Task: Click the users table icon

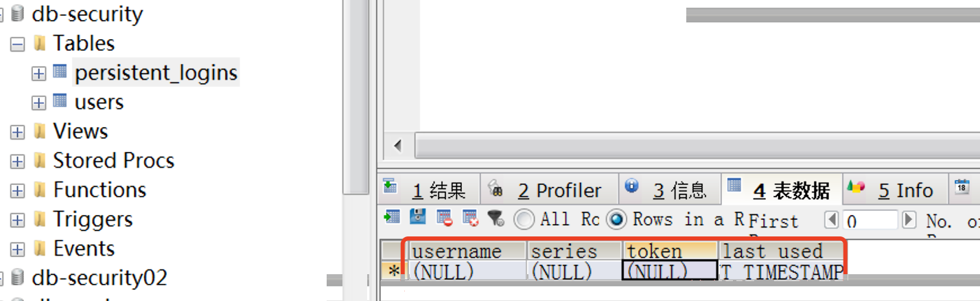Action: click(60, 101)
